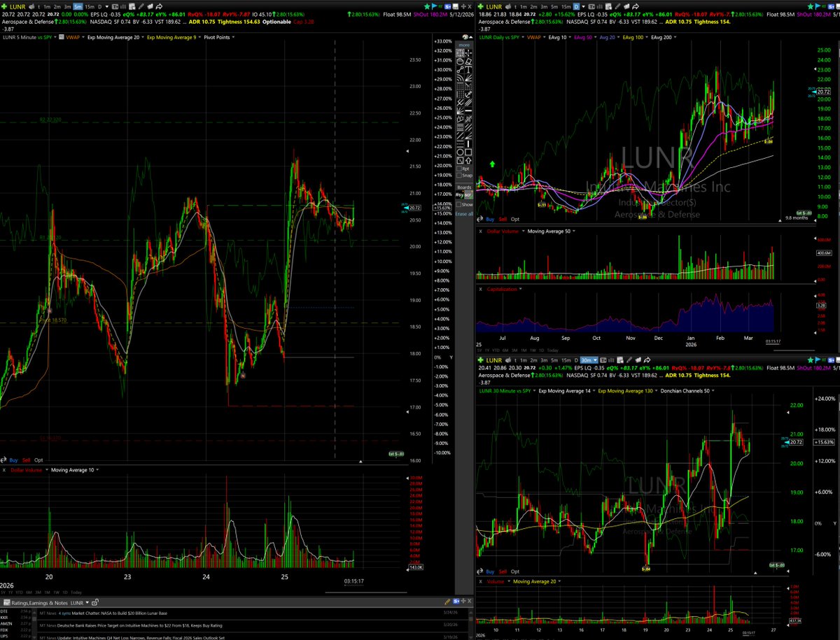Click the green plus icon on Daily chart
Image resolution: width=840 pixels, height=640 pixels.
coord(481,6)
